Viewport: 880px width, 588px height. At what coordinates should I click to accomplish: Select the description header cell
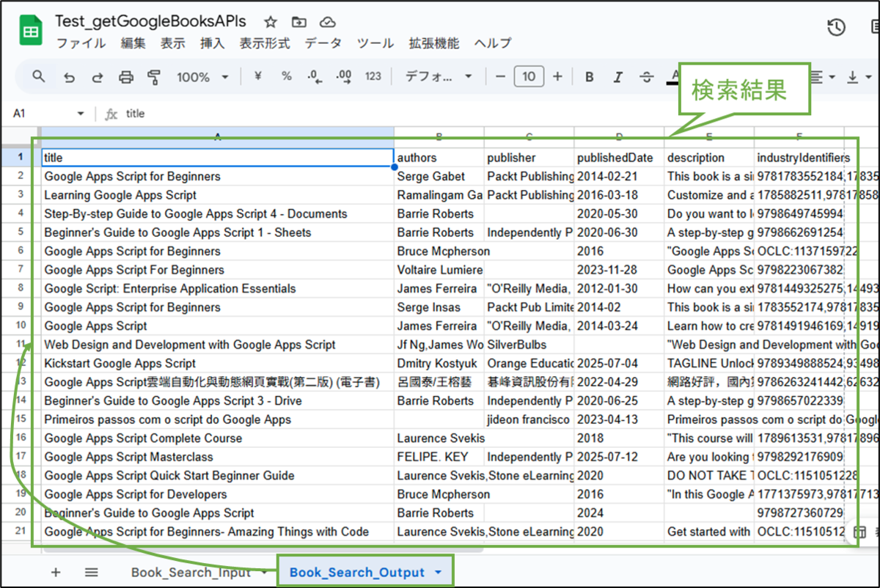click(x=709, y=158)
